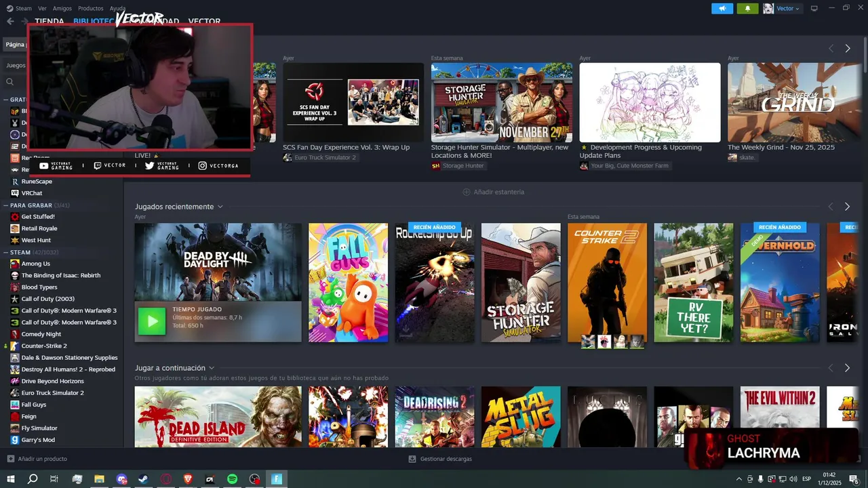Screen dimensions: 868x488
Task: Click the Vector profile avatar
Action: (768, 8)
